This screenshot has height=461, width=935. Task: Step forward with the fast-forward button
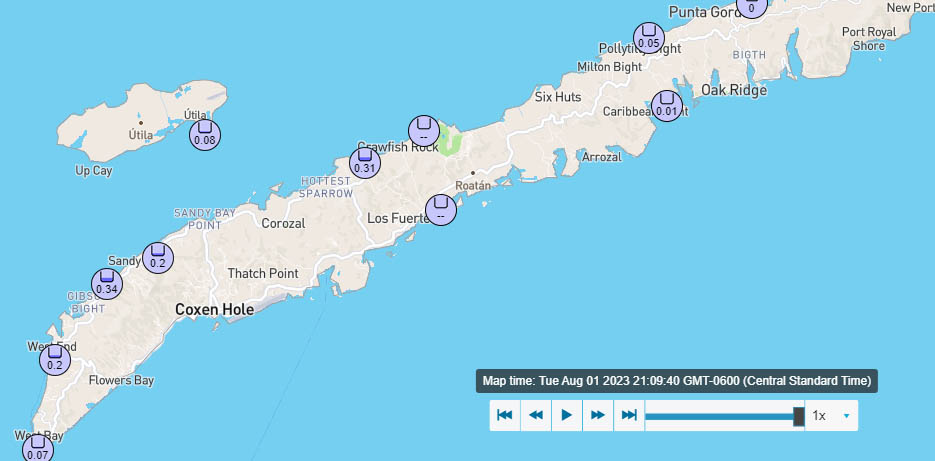(x=598, y=415)
